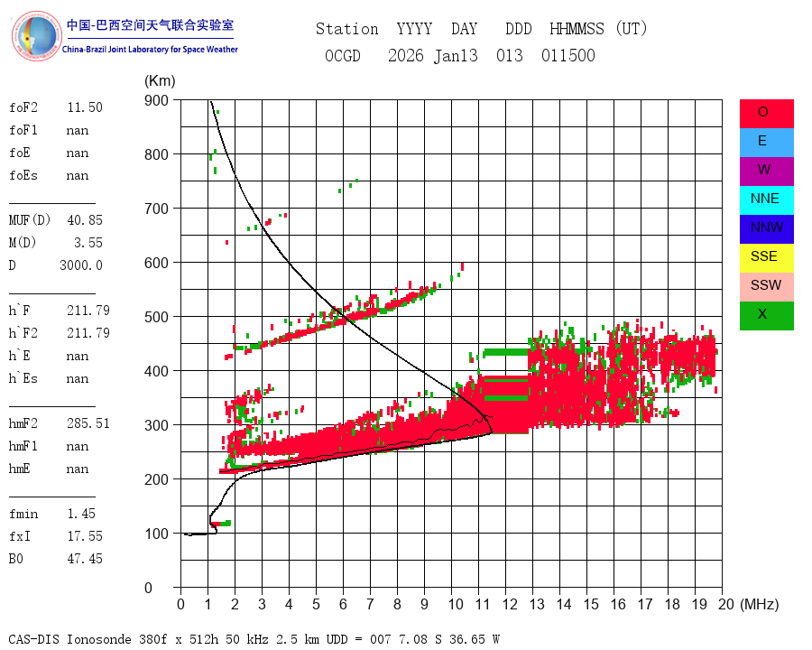
Task: Click the 10 MHz axis tick label
Action: click(456, 604)
